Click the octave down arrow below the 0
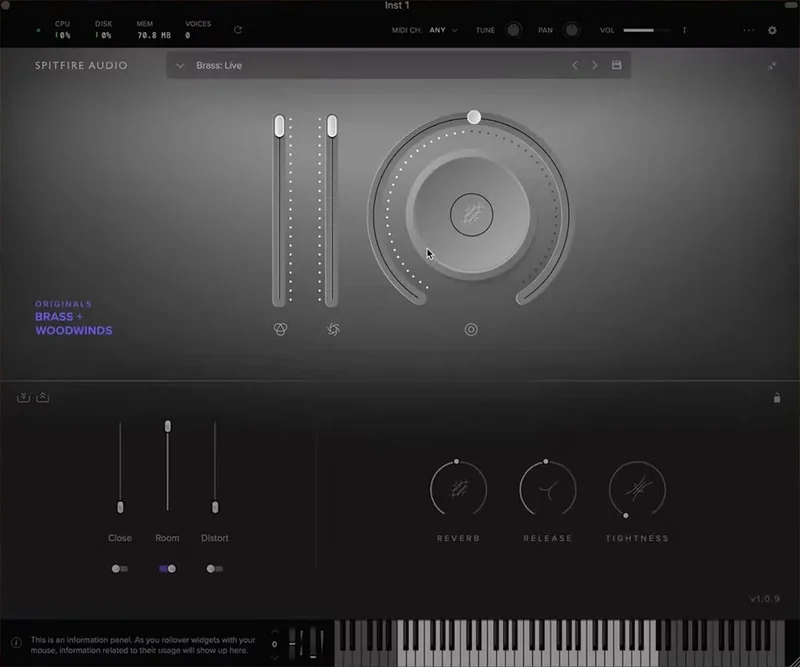Image resolution: width=800 pixels, height=667 pixels. [274, 657]
